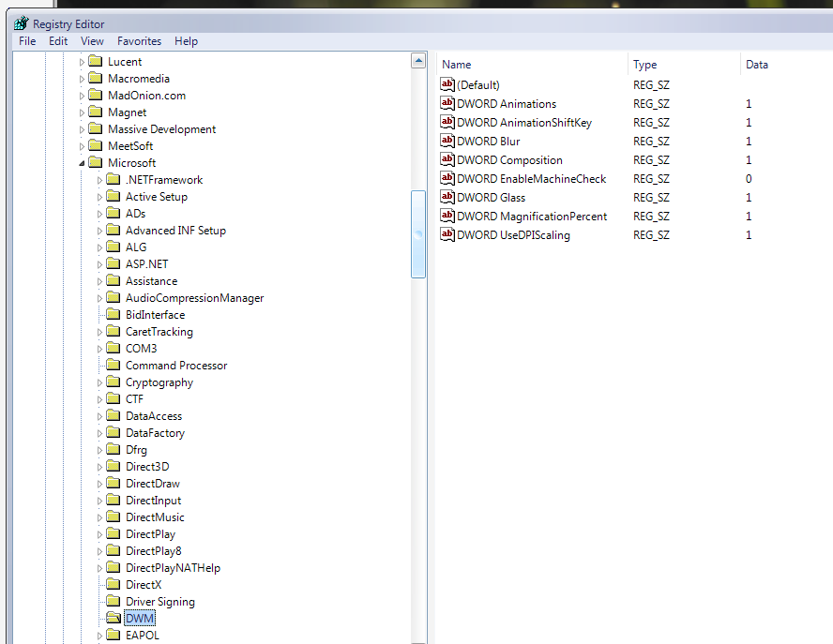This screenshot has height=644, width=833.
Task: Open the Help menu
Action: [186, 41]
